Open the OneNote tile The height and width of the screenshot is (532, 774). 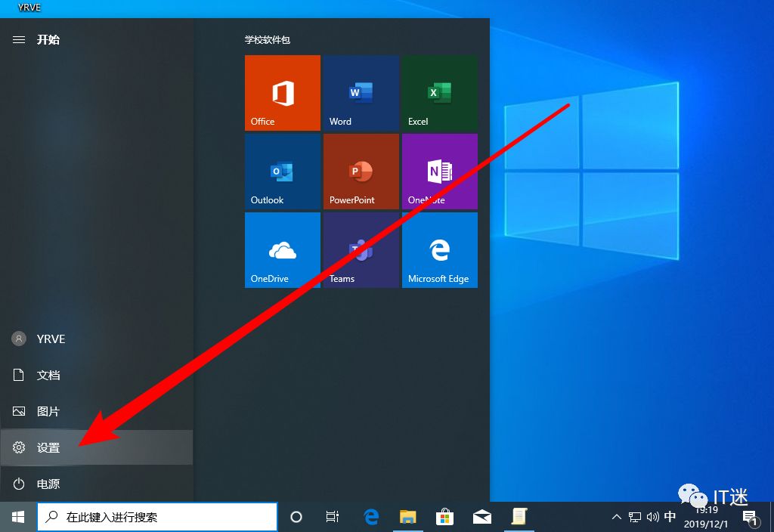pos(440,172)
